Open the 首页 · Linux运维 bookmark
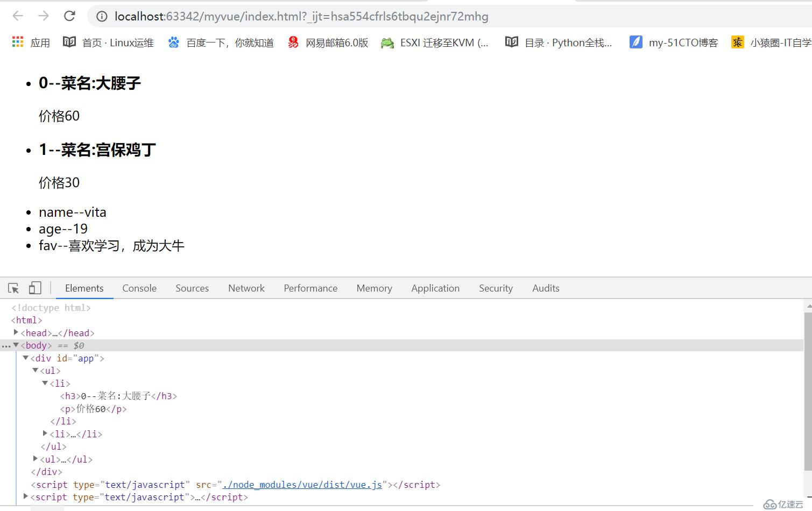This screenshot has width=812, height=511. tap(108, 42)
